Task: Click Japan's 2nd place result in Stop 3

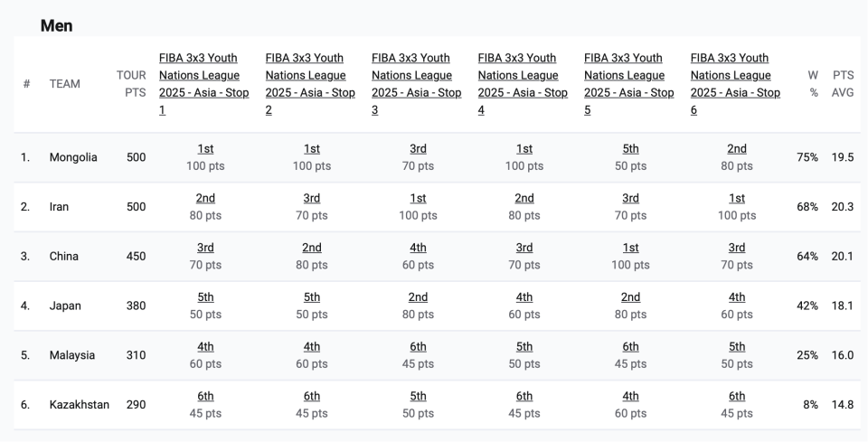Action: (x=418, y=297)
